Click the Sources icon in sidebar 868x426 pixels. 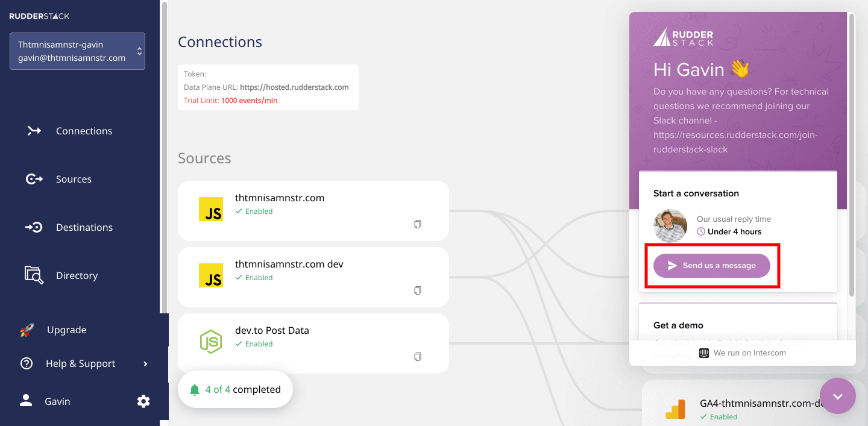pos(34,179)
